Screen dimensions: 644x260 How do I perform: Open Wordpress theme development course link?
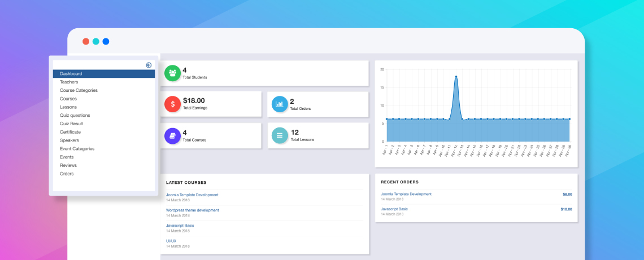[x=192, y=210]
